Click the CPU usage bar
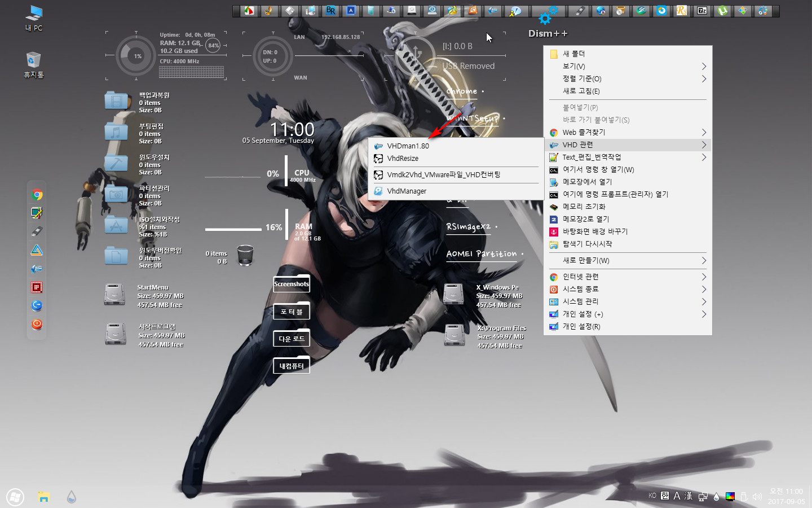Image resolution: width=812 pixels, height=508 pixels. tap(233, 177)
